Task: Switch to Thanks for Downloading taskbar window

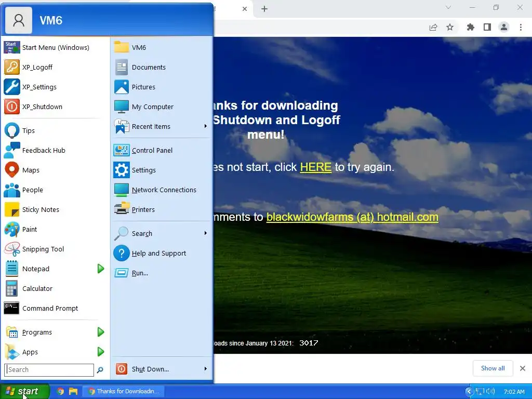Action: (124, 391)
